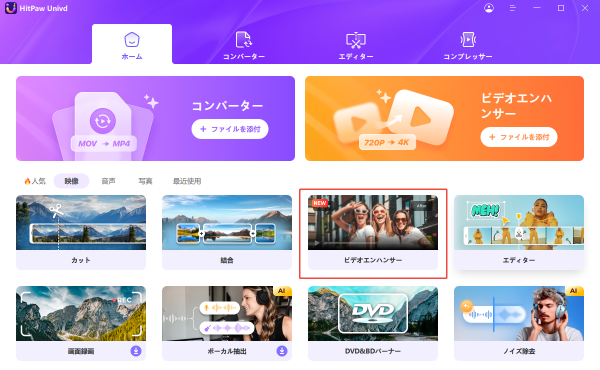Open the hamburger menu icon
The image size is (600, 370).
[513, 8]
